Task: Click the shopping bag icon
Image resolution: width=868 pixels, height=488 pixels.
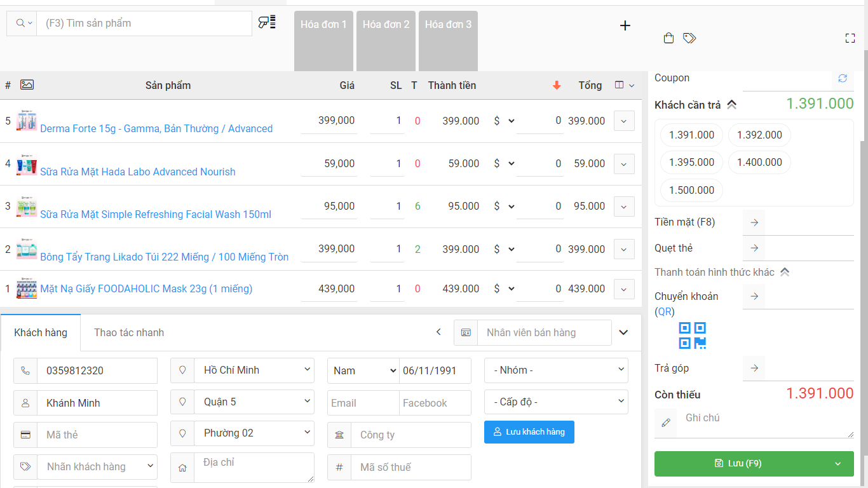Action: [x=668, y=38]
